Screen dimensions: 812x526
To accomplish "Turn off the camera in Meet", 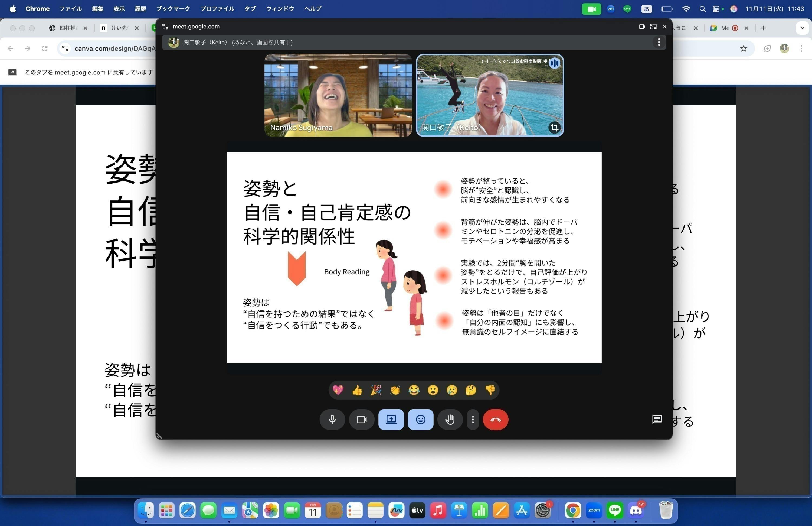I will click(x=362, y=420).
